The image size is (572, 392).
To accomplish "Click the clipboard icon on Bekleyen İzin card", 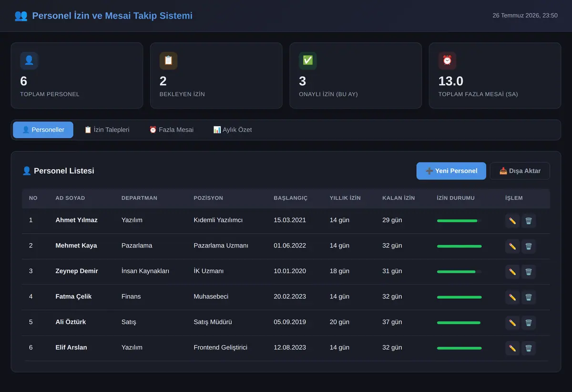I will click(x=168, y=61).
